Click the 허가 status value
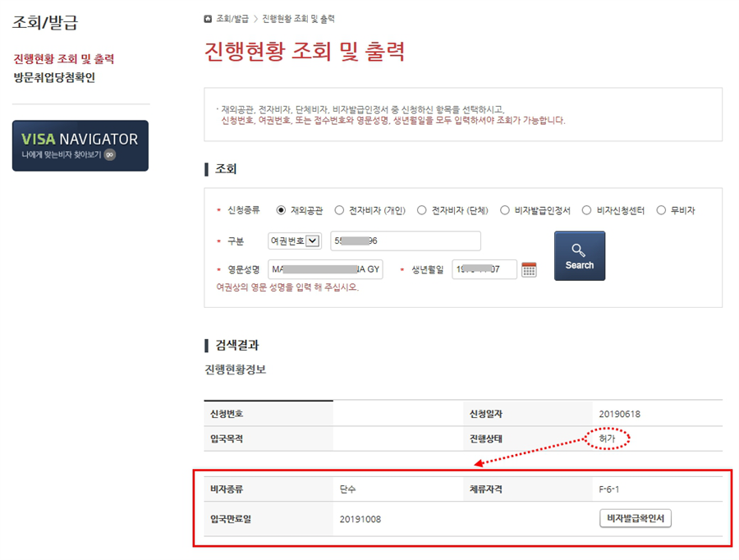This screenshot has width=739, height=560. [607, 438]
